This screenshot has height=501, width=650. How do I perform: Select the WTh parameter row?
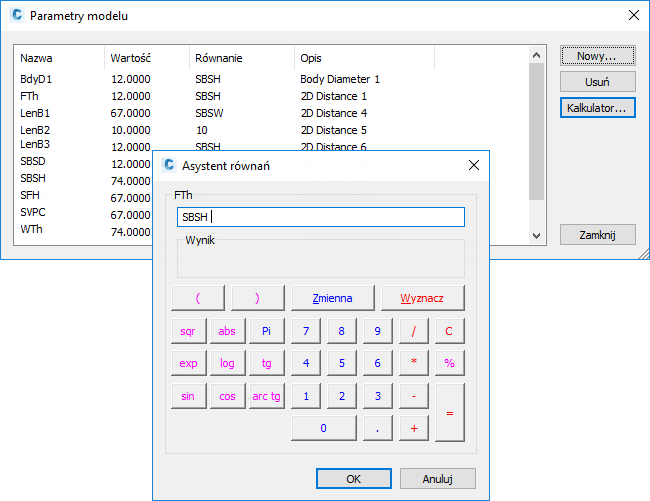31,229
